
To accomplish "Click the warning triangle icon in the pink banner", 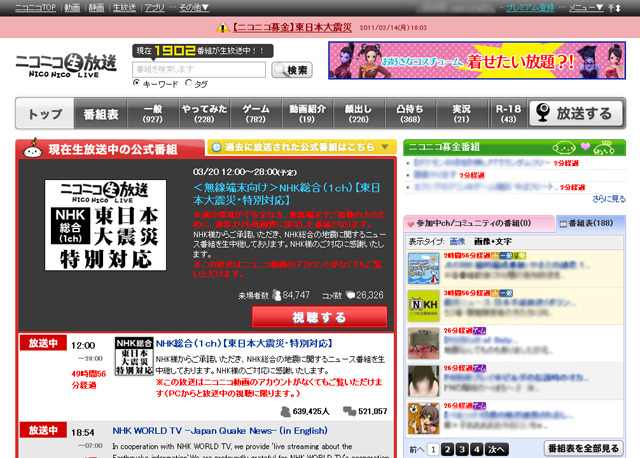I will 222,28.
